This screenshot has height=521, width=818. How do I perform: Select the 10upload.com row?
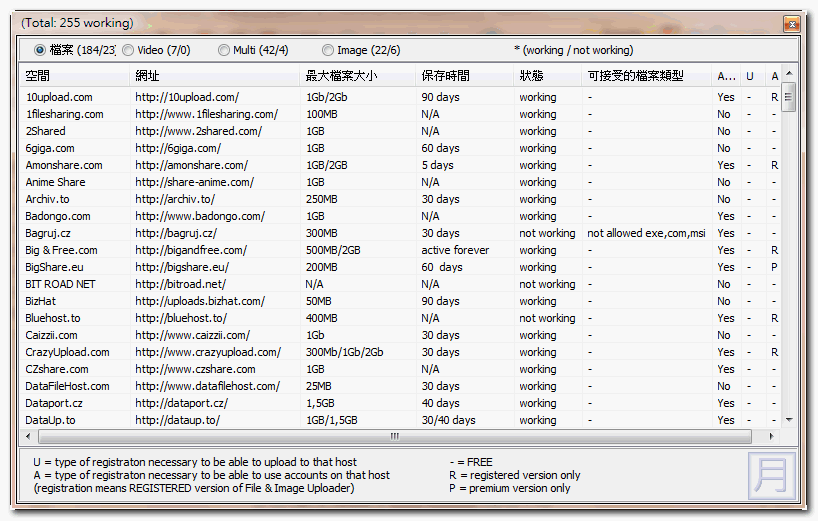click(x=402, y=97)
